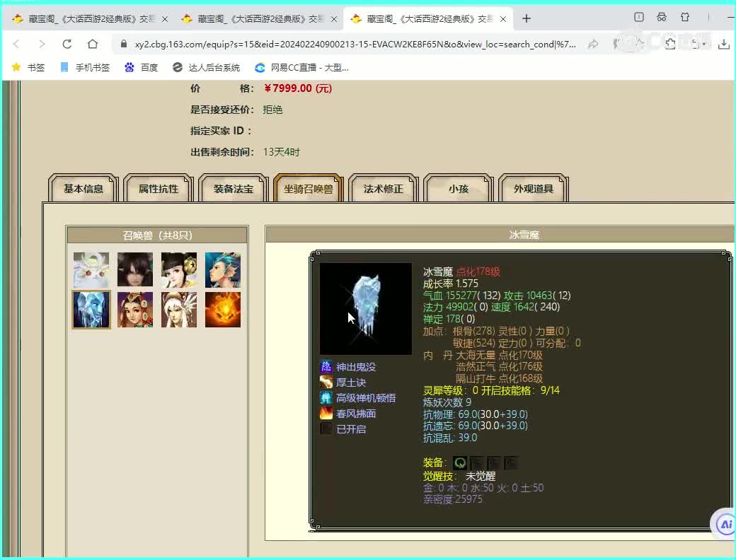The image size is (736, 560).
Task: Go to the browser home page
Action: [93, 44]
